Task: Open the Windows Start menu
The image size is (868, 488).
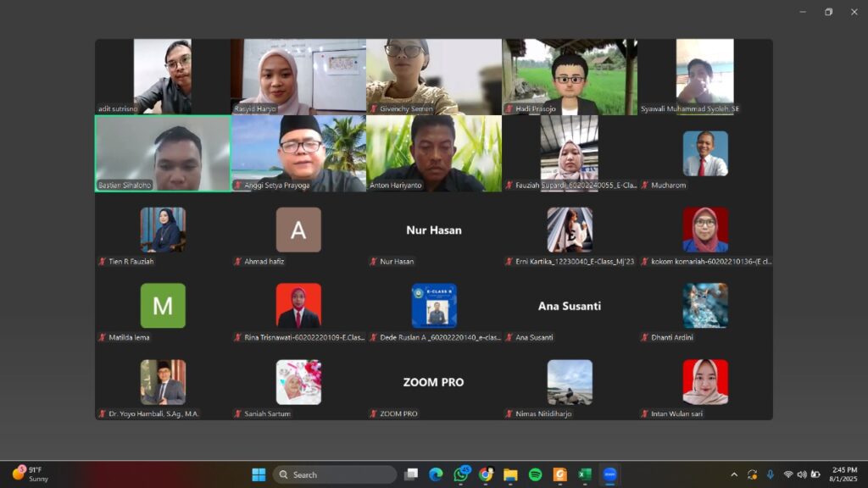Action: click(259, 474)
